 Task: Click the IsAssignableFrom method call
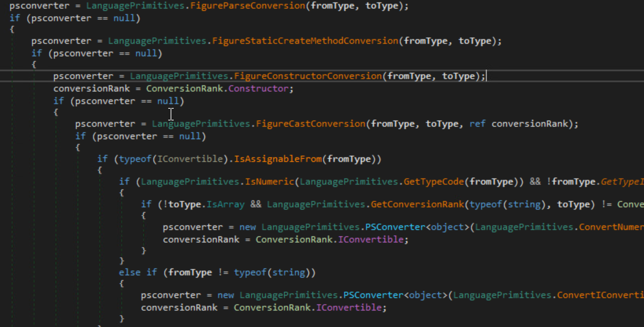(278, 159)
